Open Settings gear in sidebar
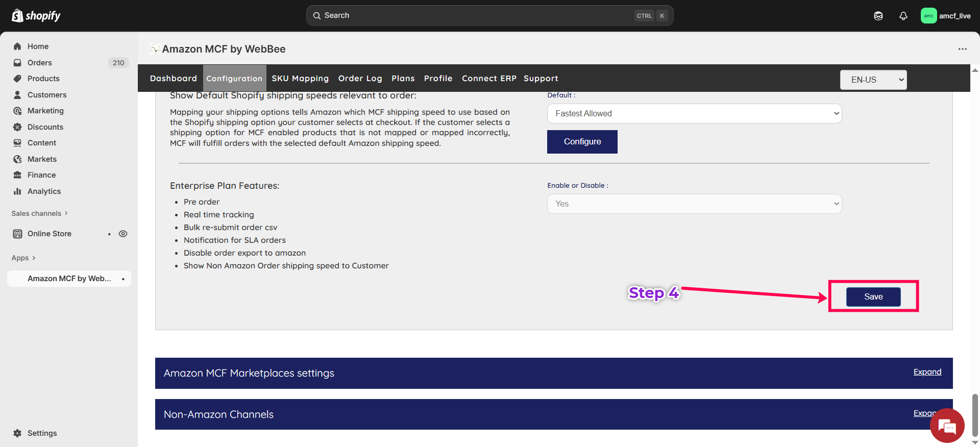 [x=17, y=433]
